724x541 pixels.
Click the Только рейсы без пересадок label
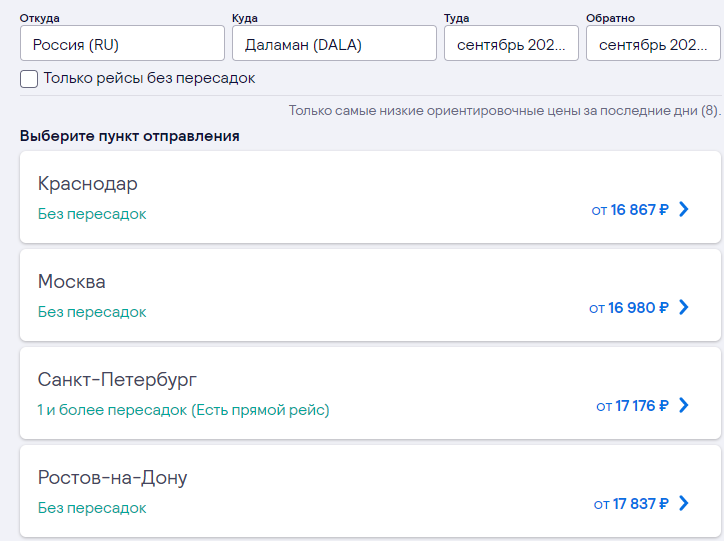(149, 78)
